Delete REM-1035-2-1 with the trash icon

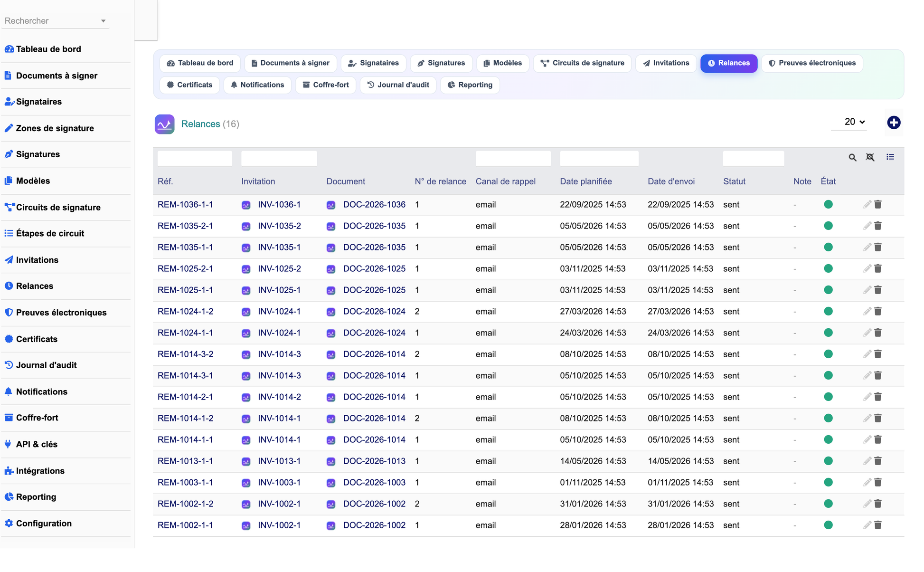pyautogui.click(x=878, y=226)
